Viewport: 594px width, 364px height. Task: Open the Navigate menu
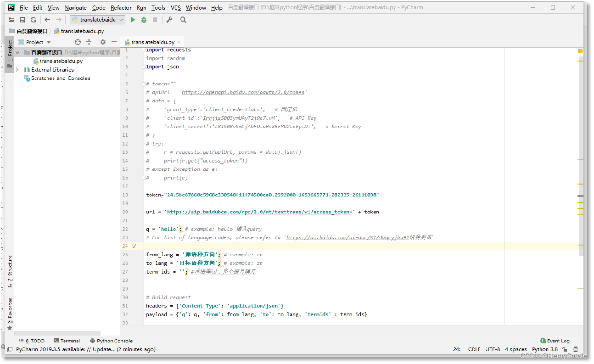coord(76,8)
